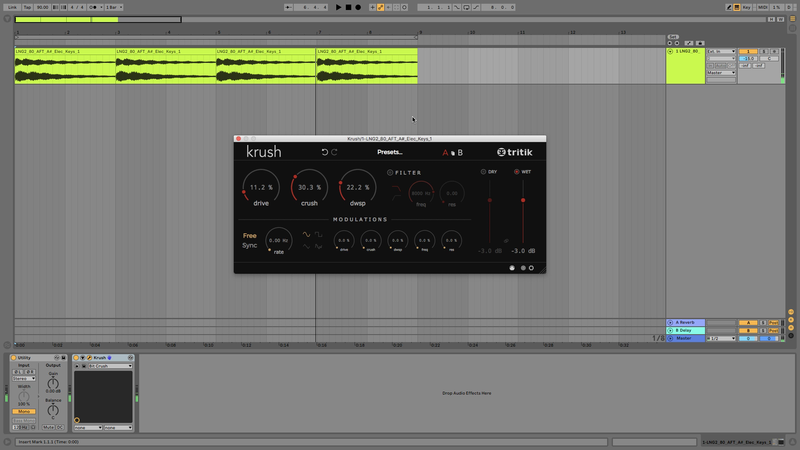Click the Tap tempo button
The image size is (800, 450).
tap(28, 7)
